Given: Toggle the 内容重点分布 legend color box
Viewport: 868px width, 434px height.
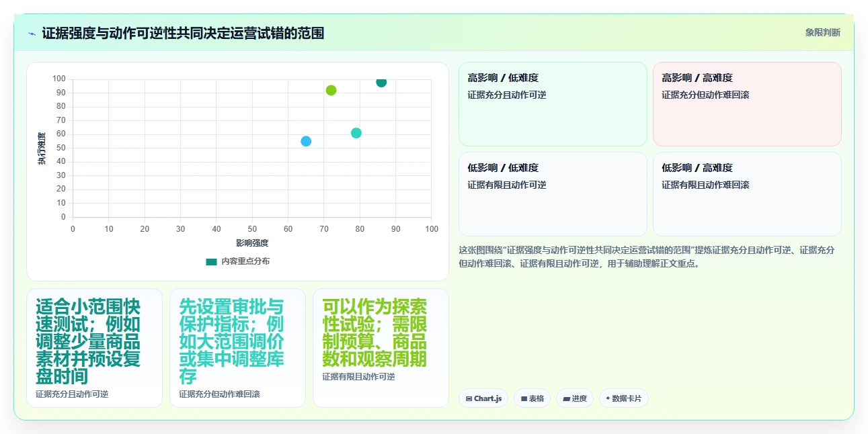Looking at the screenshot, I should (211, 261).
